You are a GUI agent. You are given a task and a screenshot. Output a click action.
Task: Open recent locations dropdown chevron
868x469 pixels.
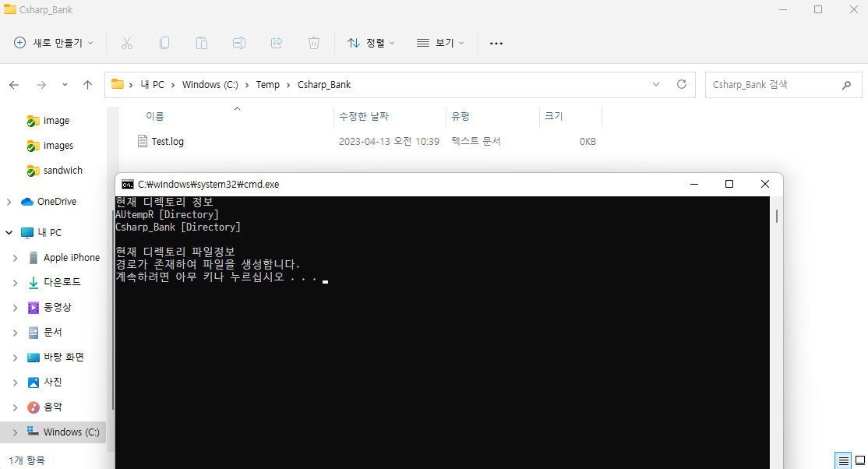(x=65, y=85)
